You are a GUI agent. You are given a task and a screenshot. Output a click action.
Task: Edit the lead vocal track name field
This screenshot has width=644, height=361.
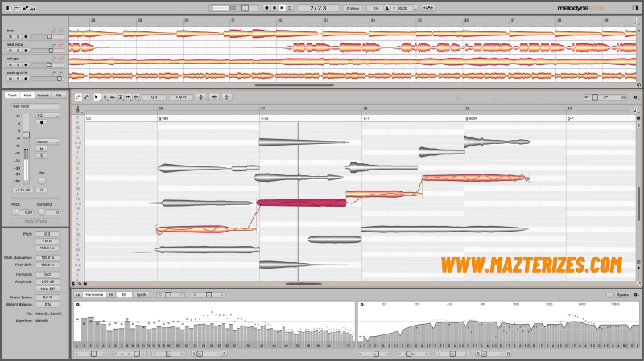click(x=35, y=106)
